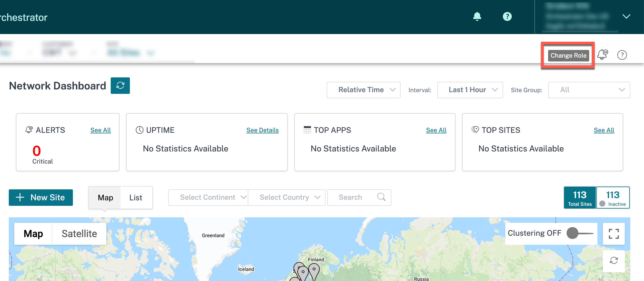Click the Greenland label on the map
The image size is (644, 281).
[x=213, y=235]
